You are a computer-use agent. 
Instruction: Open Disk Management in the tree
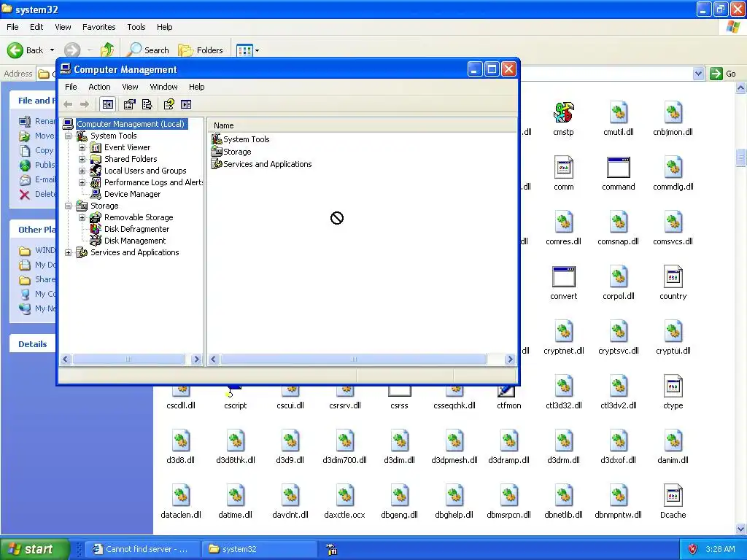[135, 241]
